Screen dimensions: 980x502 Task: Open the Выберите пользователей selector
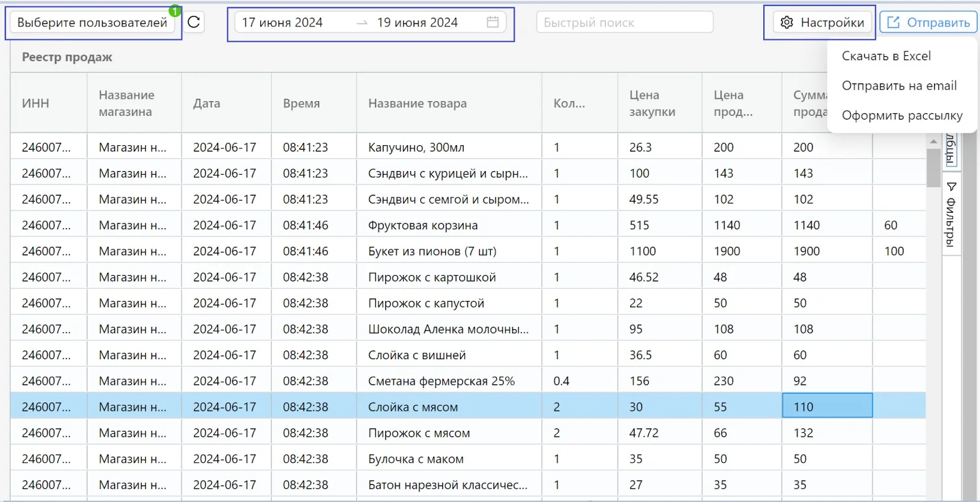92,23
